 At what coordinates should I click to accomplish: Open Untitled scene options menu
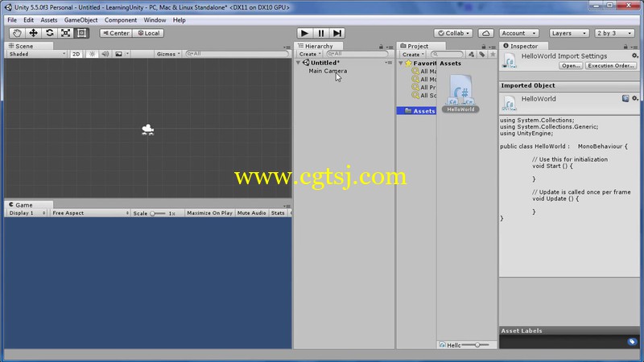point(388,63)
